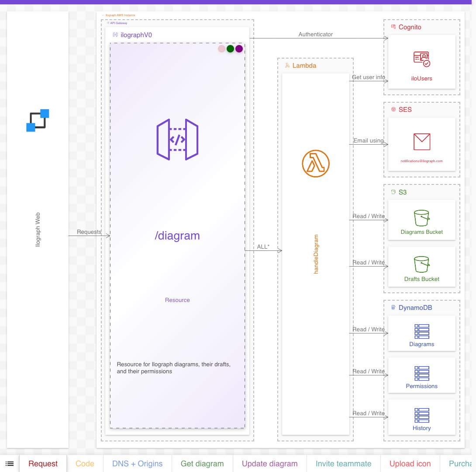This screenshot has height=472, width=476.
Task: Click the purple API Gateway icon
Action: pos(177,139)
